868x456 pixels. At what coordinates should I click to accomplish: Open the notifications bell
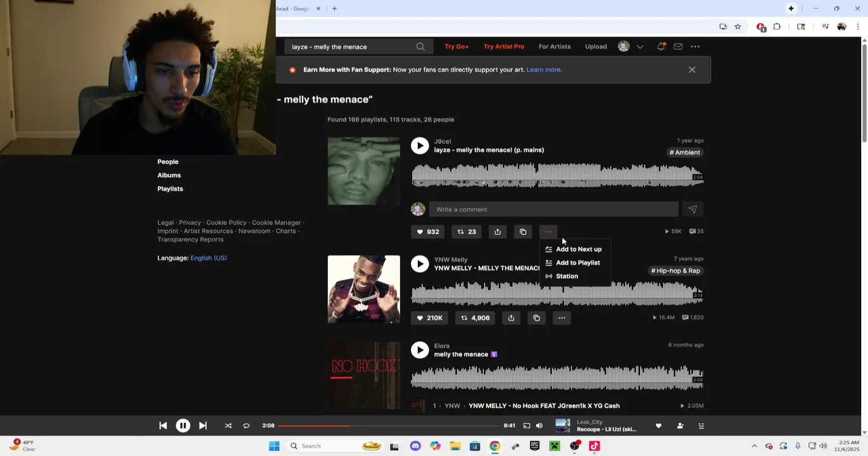[661, 46]
